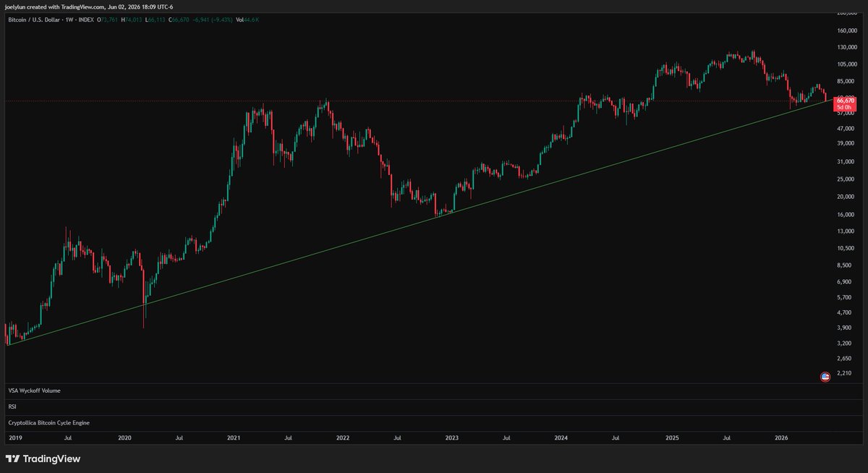Image resolution: width=868 pixels, height=473 pixels.
Task: Click the 105,000 price scale label
Action: point(846,64)
